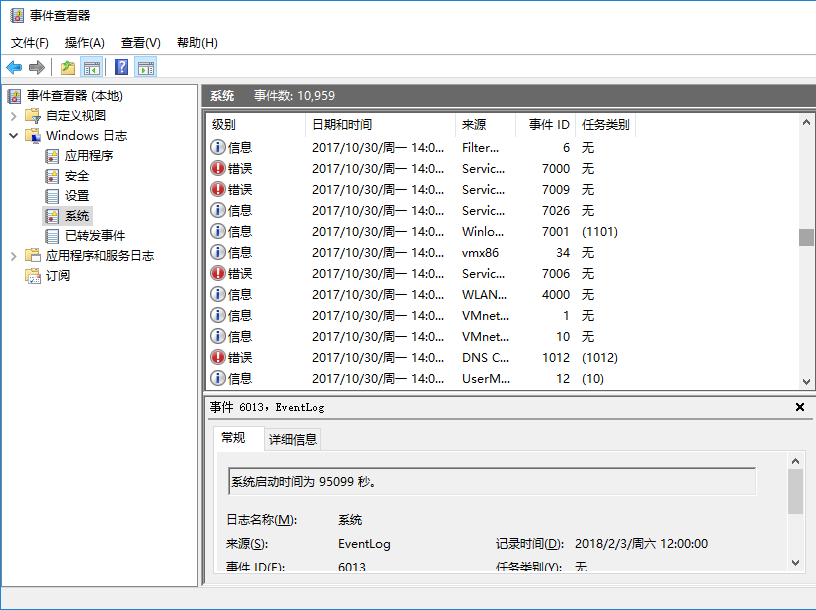Image resolution: width=816 pixels, height=610 pixels.
Task: Click the event list vertical scrollbar thumb
Action: coord(806,237)
